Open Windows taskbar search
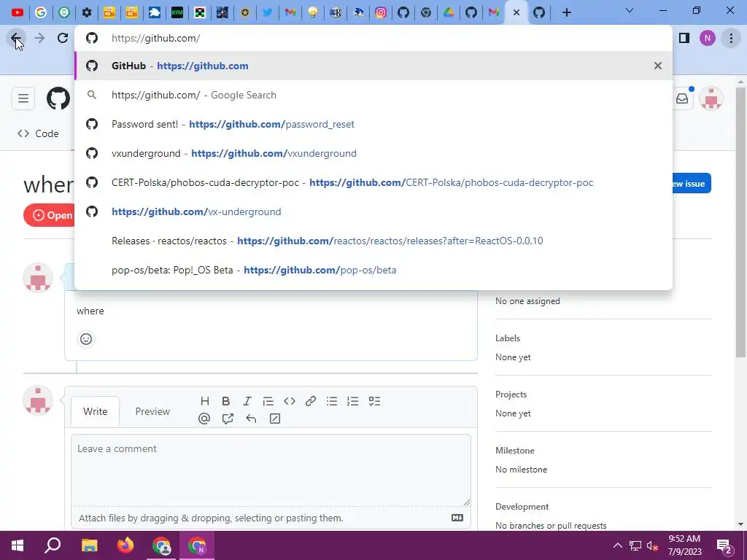This screenshot has height=560, width=747. click(53, 545)
